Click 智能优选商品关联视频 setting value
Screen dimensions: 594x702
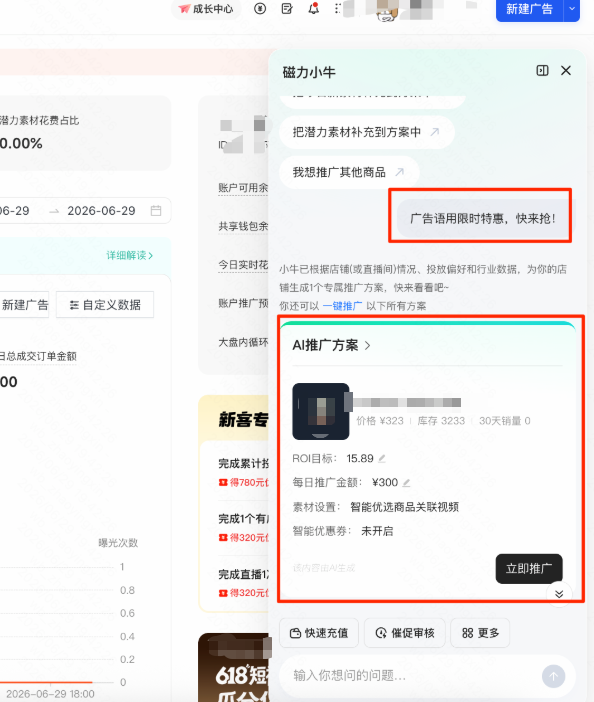coord(405,507)
